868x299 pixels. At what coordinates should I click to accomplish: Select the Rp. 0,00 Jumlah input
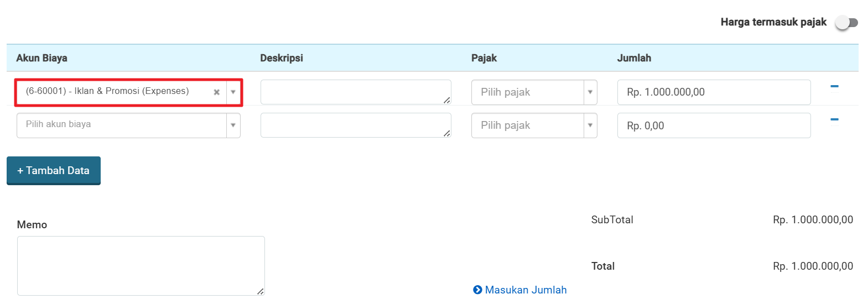click(x=714, y=125)
